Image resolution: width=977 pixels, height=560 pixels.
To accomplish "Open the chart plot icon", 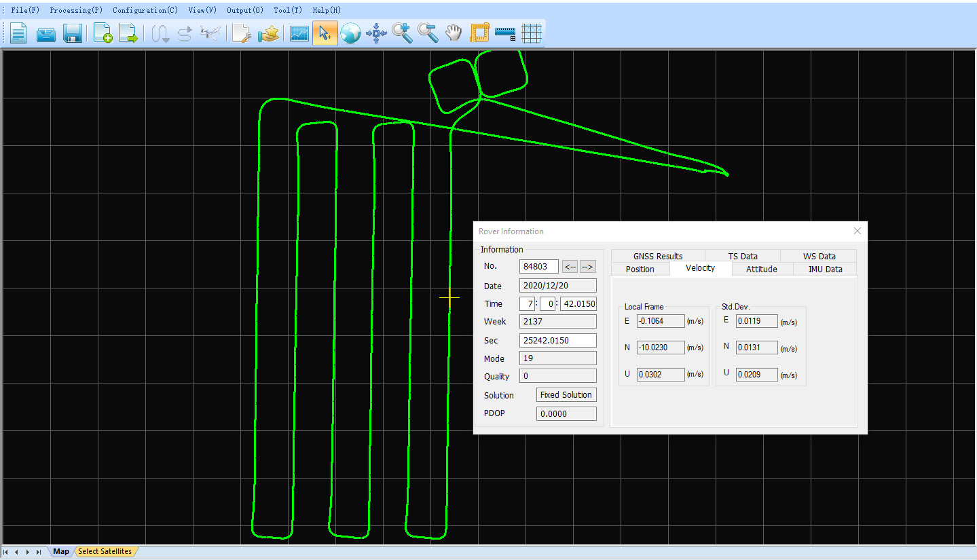I will click(x=299, y=33).
